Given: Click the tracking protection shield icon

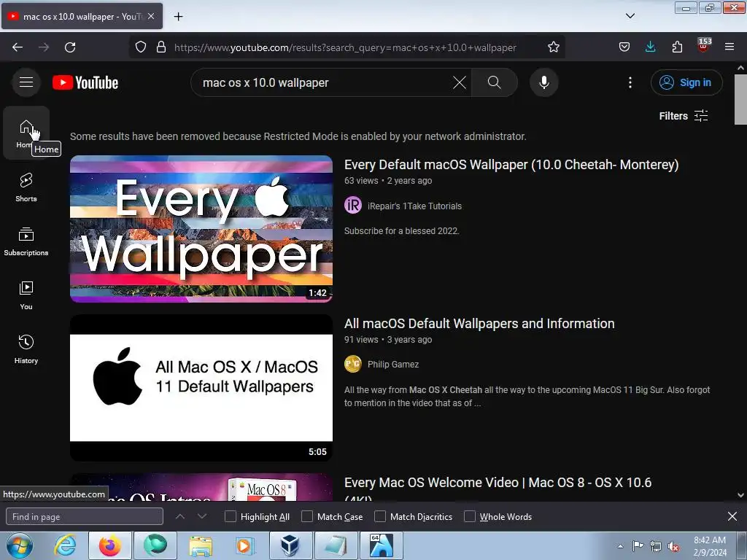Looking at the screenshot, I should coord(141,47).
